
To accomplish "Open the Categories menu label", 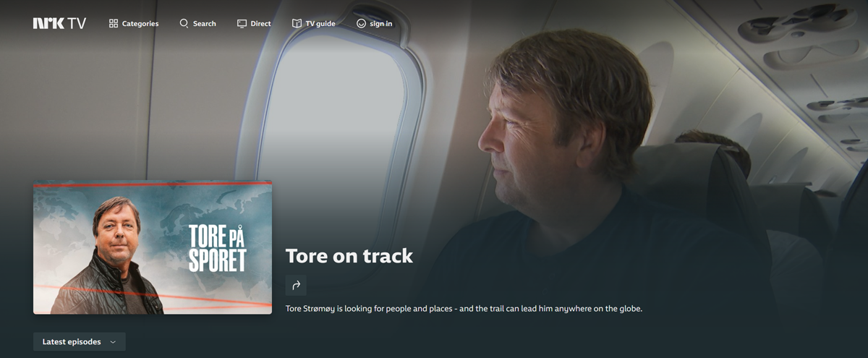I will point(140,24).
